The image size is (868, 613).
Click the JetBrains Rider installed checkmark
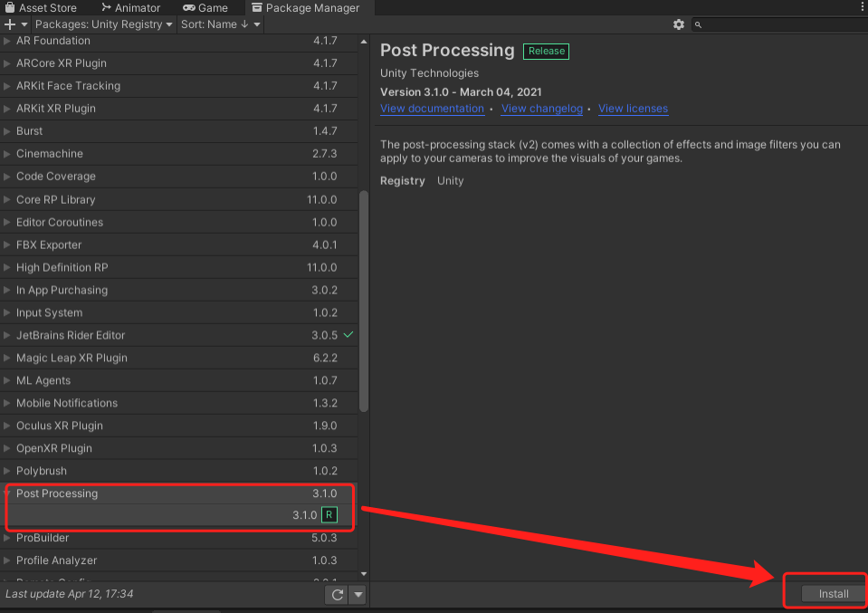pyautogui.click(x=348, y=335)
